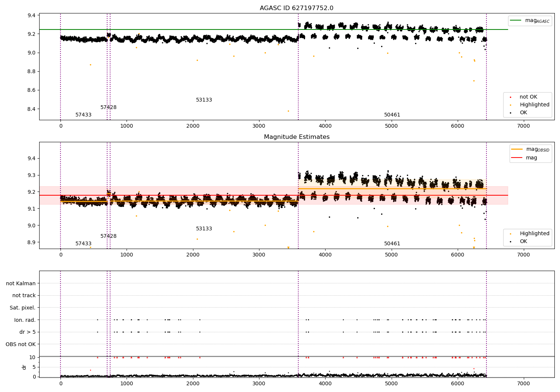Select OBSID label 57428 in top plot
560x392 pixels.
[108, 108]
